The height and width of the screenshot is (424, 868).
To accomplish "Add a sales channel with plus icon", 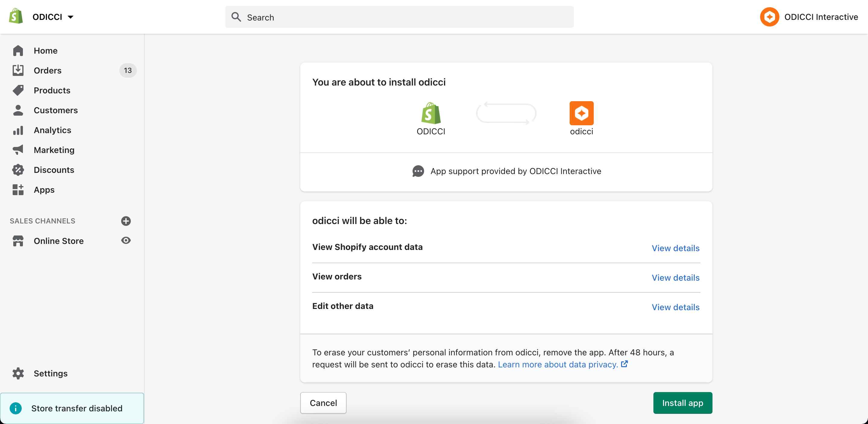I will [126, 221].
